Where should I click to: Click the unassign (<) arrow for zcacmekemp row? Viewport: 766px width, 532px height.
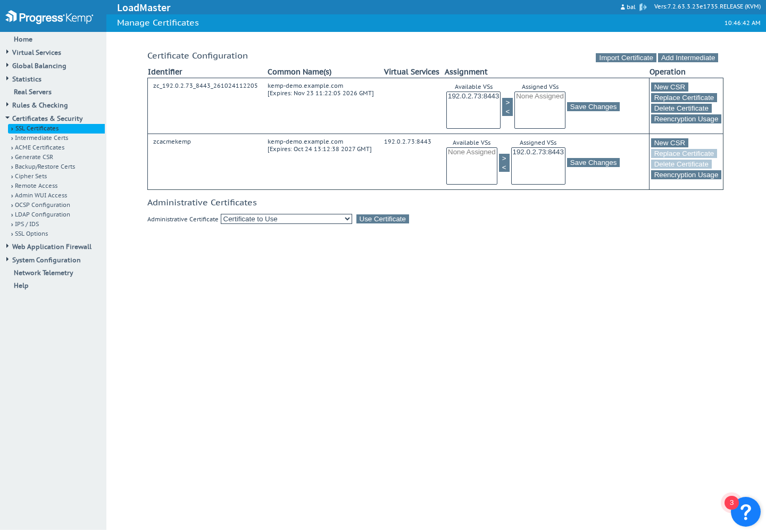(504, 168)
